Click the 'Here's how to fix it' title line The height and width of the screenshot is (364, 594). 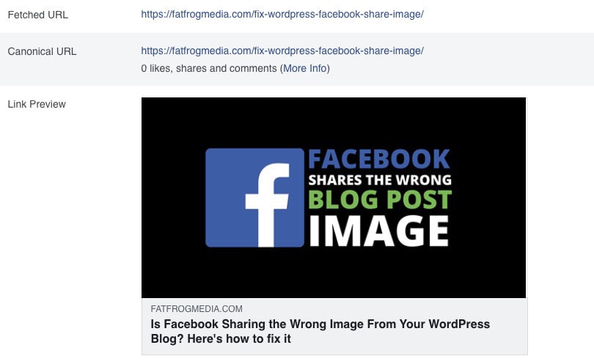click(x=221, y=338)
